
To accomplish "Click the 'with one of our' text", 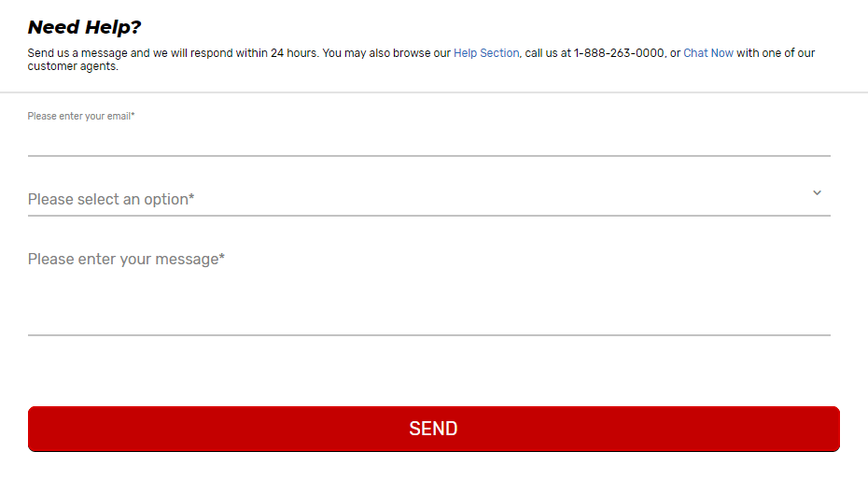I will click(776, 53).
